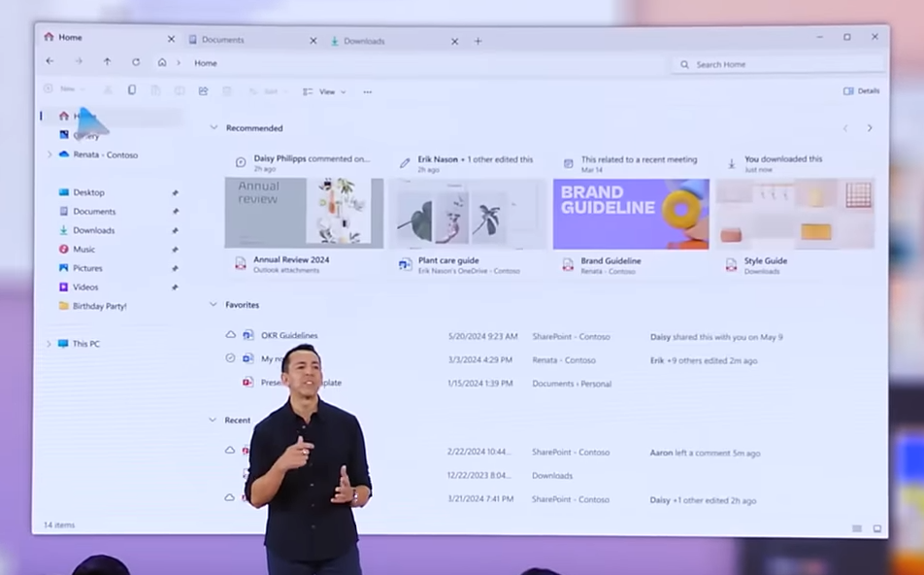Add a new tab
The height and width of the screenshot is (575, 924).
click(478, 42)
